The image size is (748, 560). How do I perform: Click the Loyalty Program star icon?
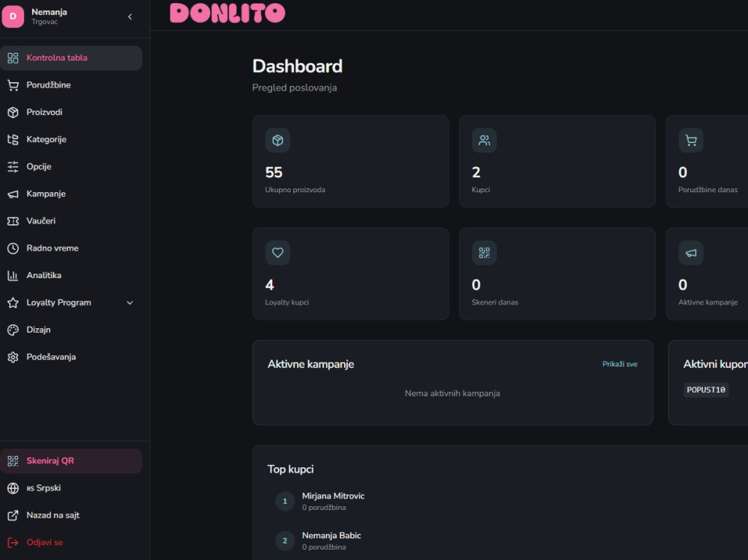click(x=13, y=303)
